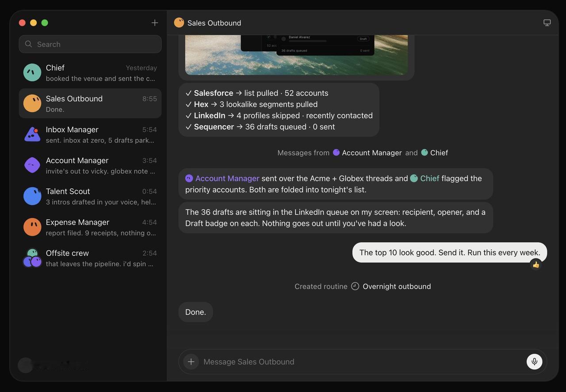
Task: Click the Sales Outbound avatar in header
Action: coord(179,23)
